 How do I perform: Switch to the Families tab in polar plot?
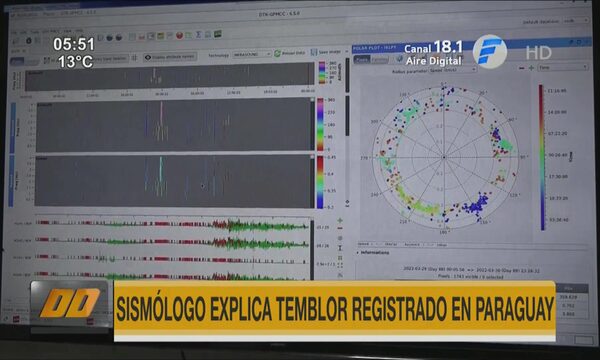pos(379,60)
